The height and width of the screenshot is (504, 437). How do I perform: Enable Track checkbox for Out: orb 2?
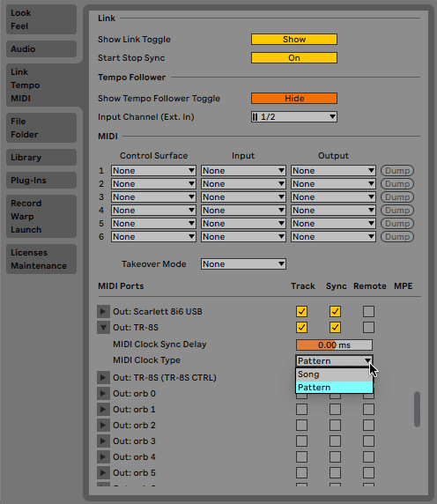[x=301, y=425]
